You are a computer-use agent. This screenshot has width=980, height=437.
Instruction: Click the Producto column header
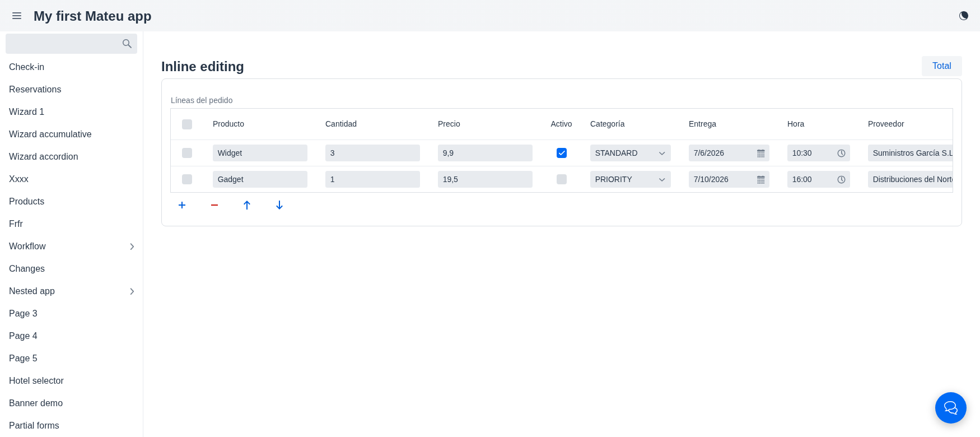[228, 124]
